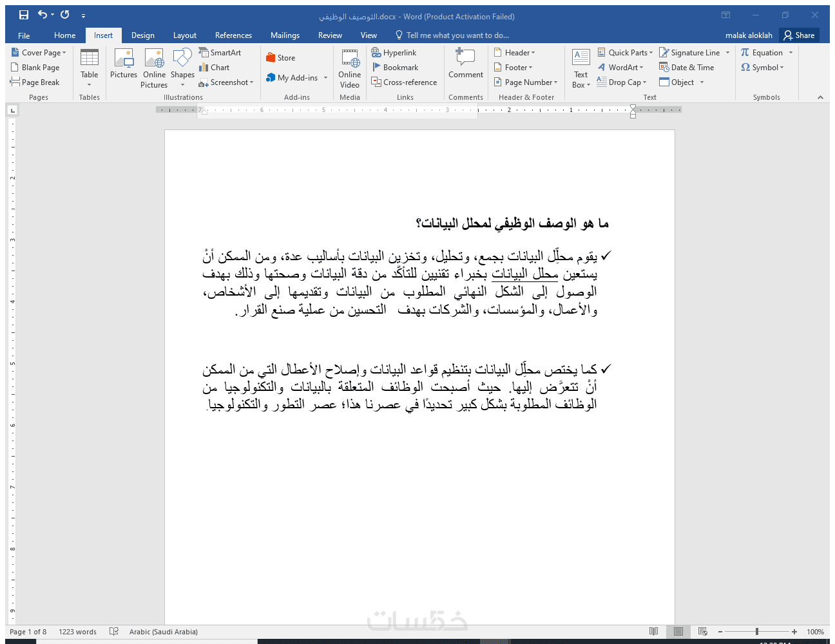Insert a Chart
Viewport: 835px width, 644px height.
[214, 68]
